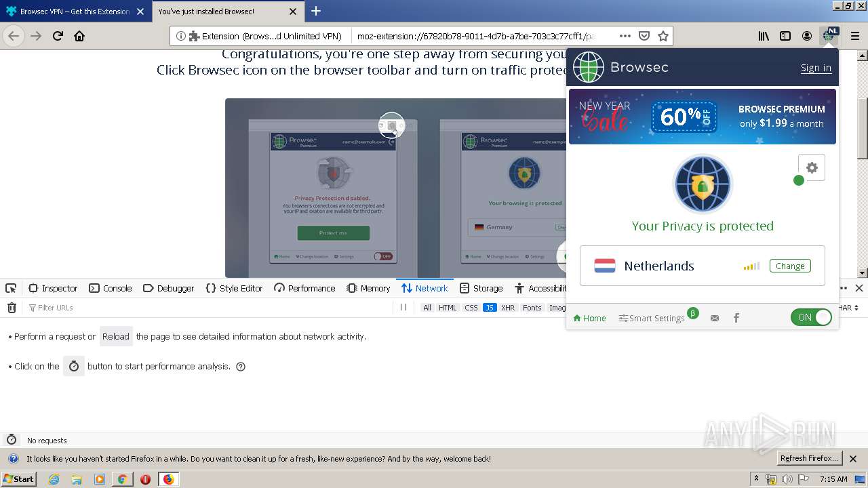The height and width of the screenshot is (488, 868).
Task: Open page actions three-dot menu
Action: tap(625, 36)
